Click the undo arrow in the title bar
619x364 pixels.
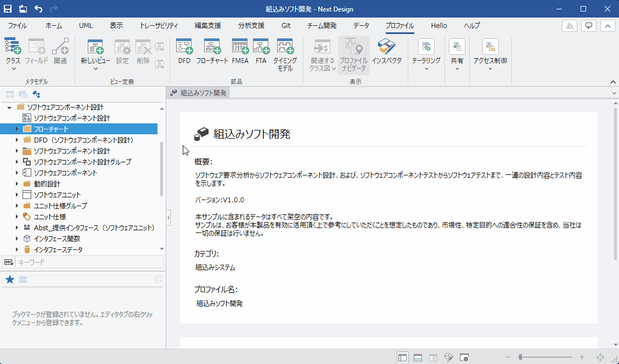point(38,9)
